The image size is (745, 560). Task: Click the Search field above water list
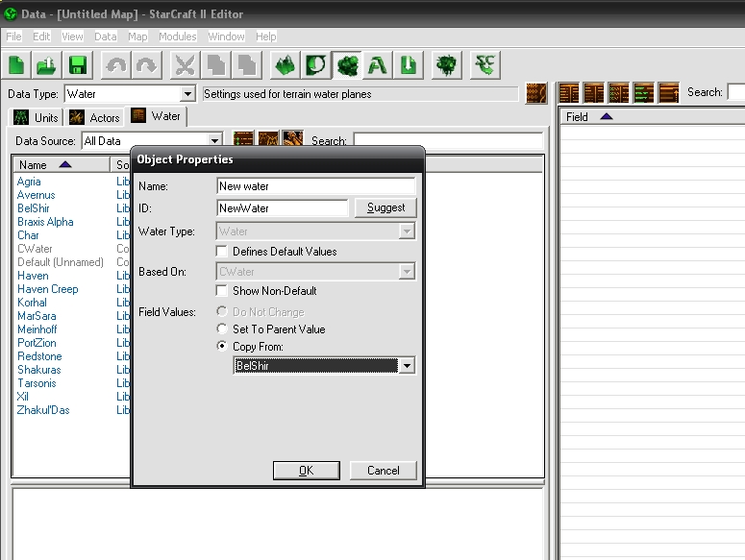coord(449,141)
